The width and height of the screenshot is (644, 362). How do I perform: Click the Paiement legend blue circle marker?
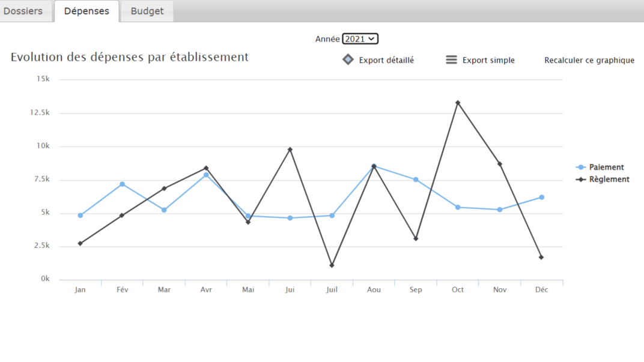(x=581, y=167)
